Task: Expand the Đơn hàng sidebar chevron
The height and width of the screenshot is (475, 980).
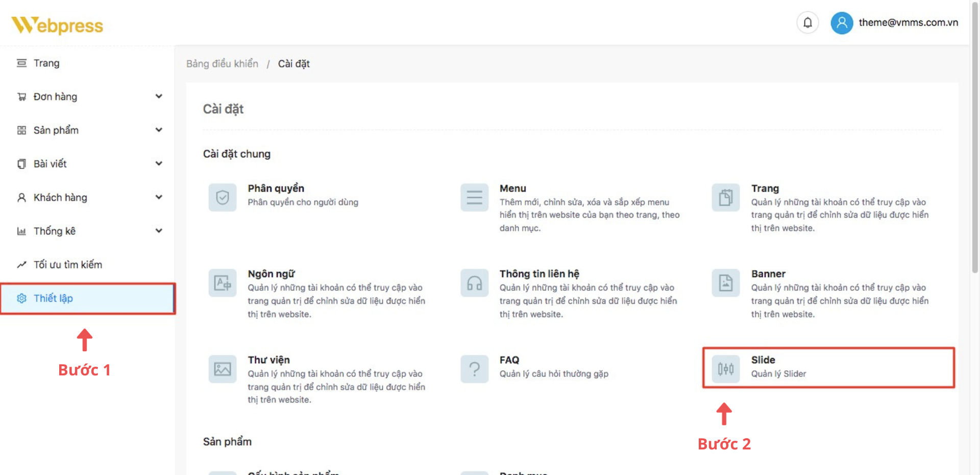Action: (x=159, y=97)
